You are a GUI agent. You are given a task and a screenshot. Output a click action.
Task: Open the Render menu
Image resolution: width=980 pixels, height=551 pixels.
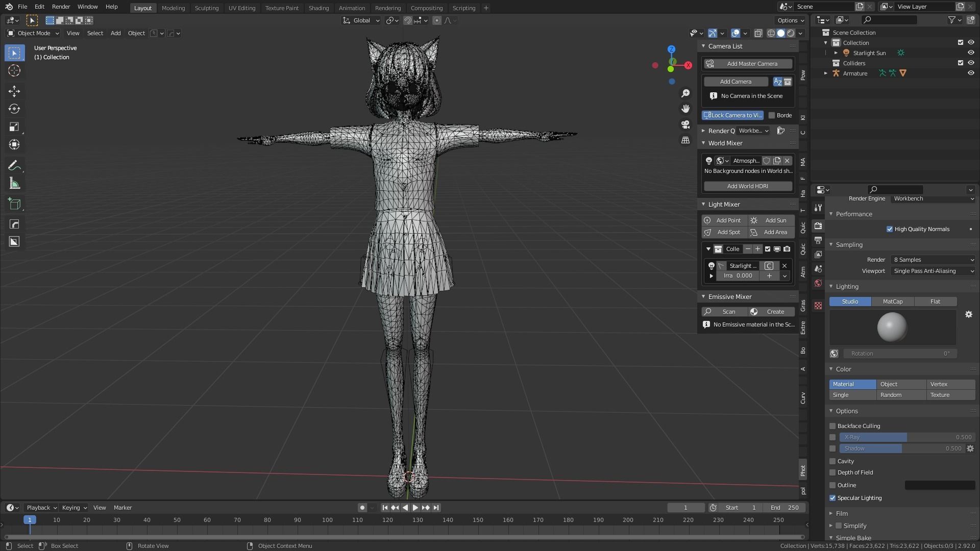coord(61,7)
